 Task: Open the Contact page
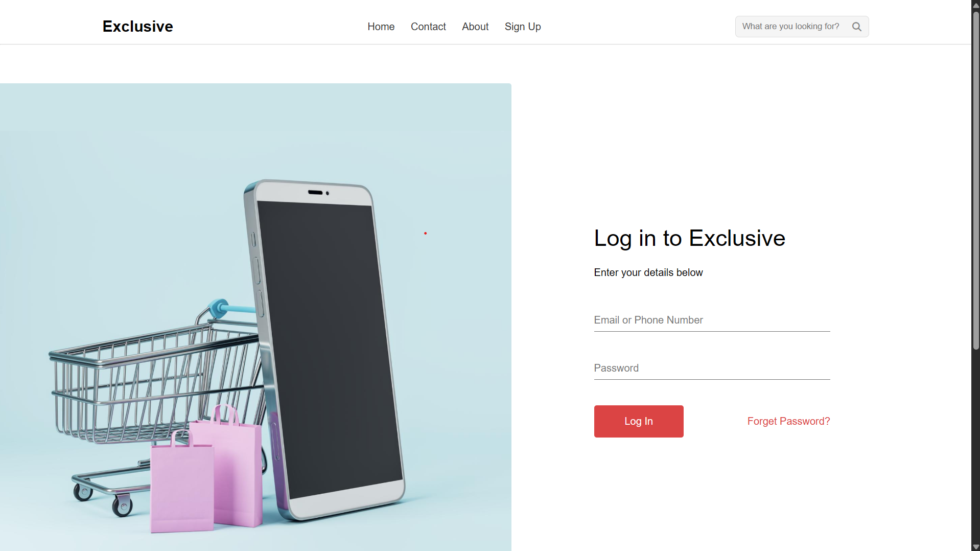(428, 27)
